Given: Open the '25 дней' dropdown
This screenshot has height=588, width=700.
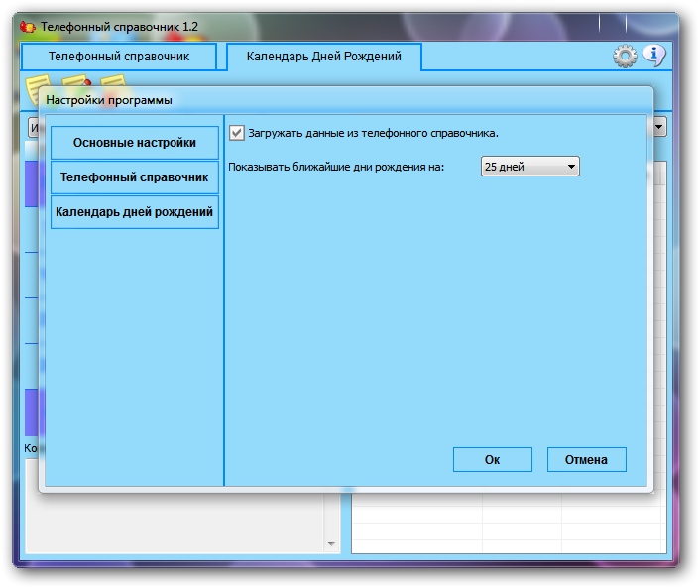Looking at the screenshot, I should [530, 167].
